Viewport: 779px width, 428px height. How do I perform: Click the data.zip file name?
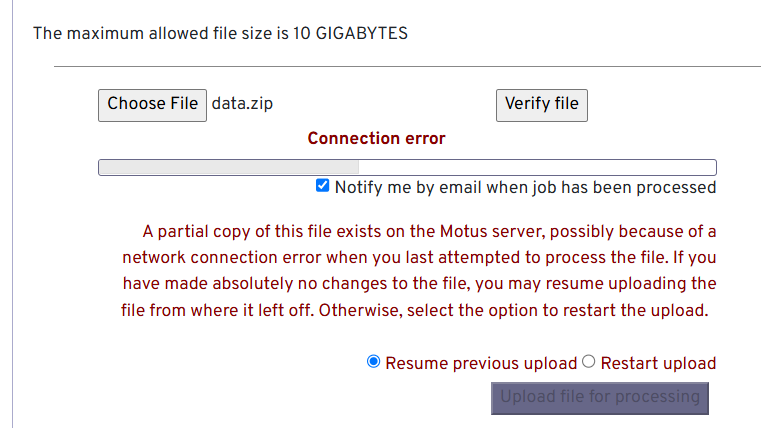[242, 103]
